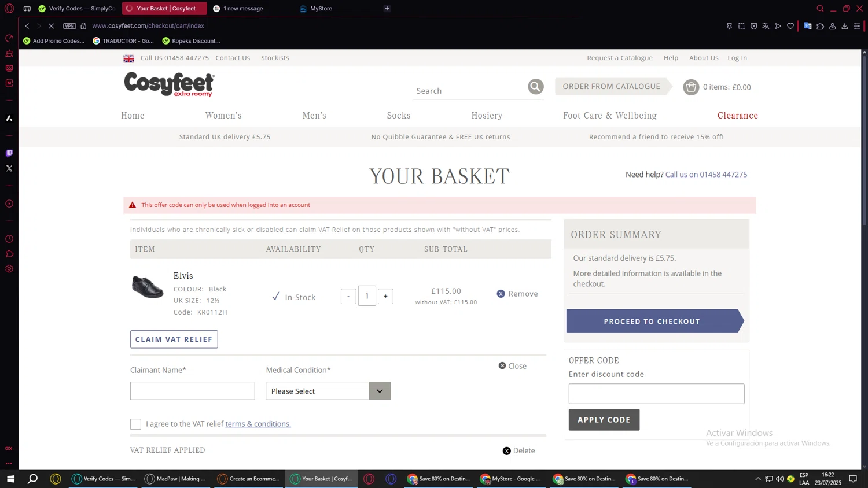Open sidebar Settings gear icon
The height and width of the screenshot is (488, 868).
point(9,269)
